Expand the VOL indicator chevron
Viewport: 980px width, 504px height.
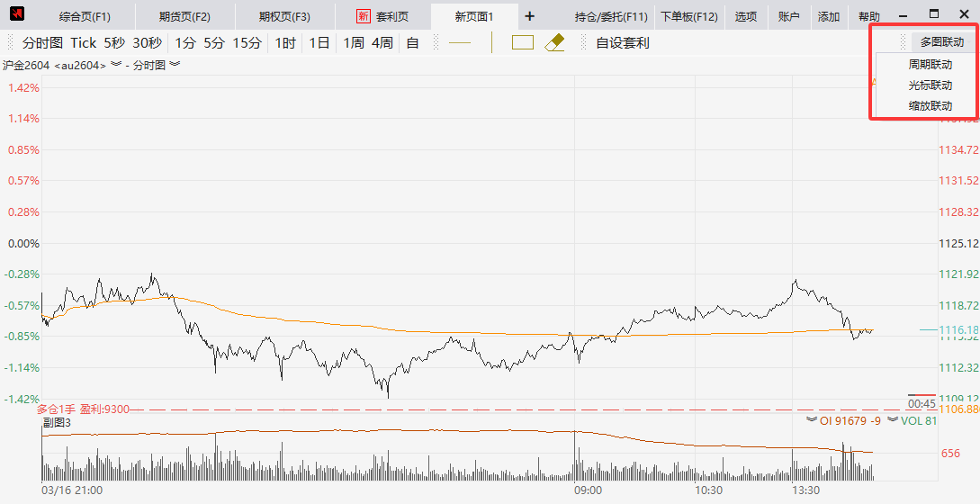pos(892,419)
